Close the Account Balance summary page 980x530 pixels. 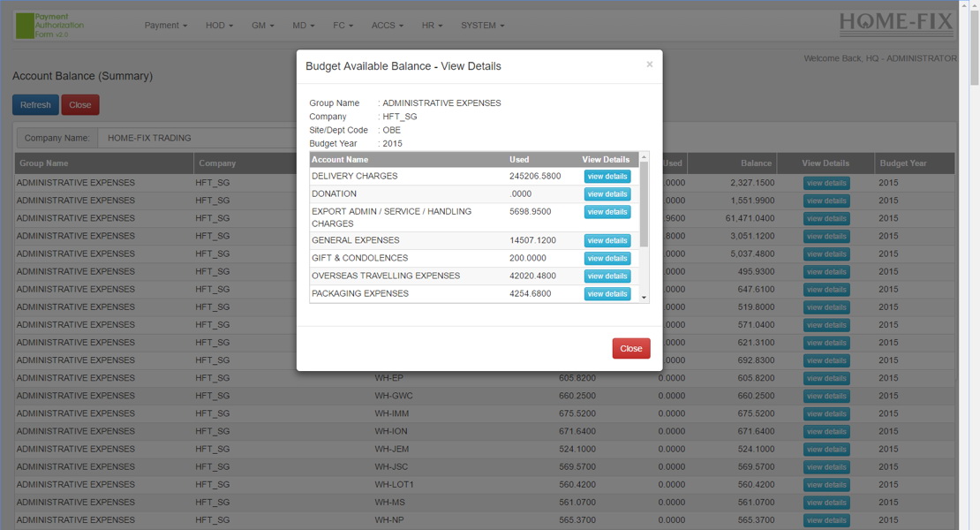79,104
